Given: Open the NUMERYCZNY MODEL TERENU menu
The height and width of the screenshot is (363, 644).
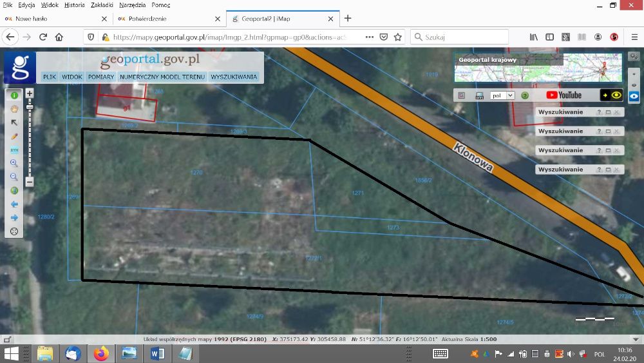Looking at the screenshot, I should coord(162,77).
